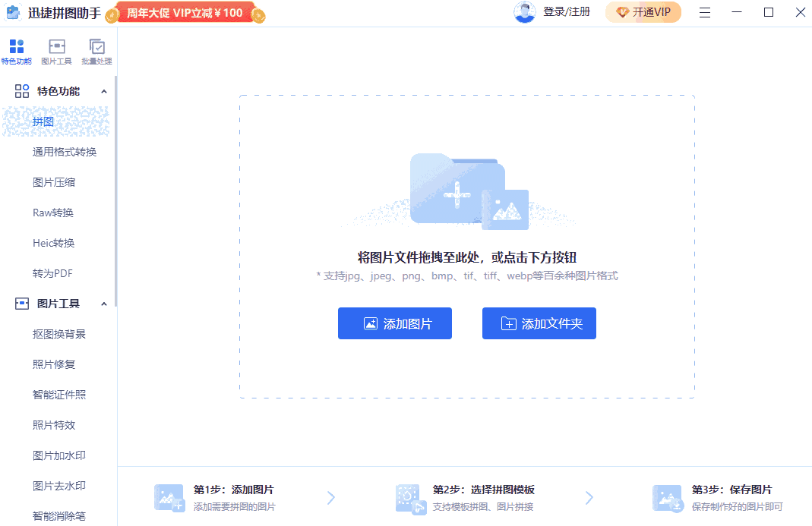This screenshot has width=812, height=526.
Task: Click the user avatar icon
Action: pos(525,12)
